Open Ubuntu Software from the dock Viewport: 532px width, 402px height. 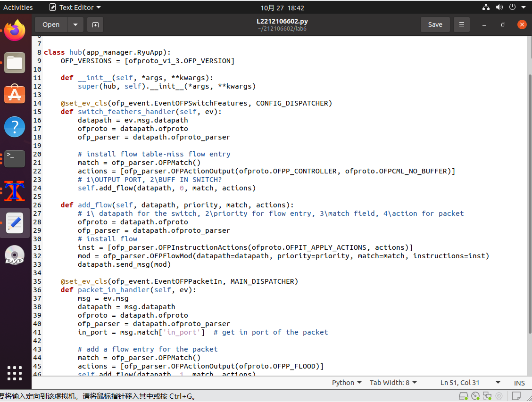point(15,94)
